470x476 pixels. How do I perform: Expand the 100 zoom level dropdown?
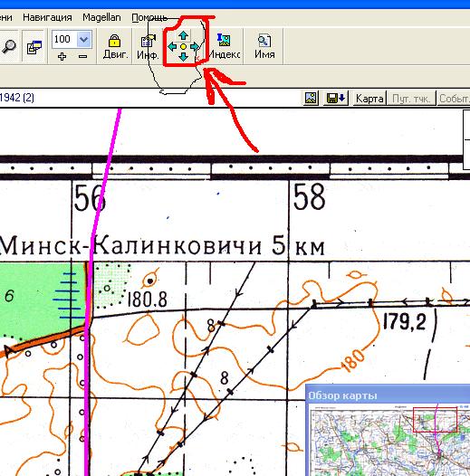point(83,39)
